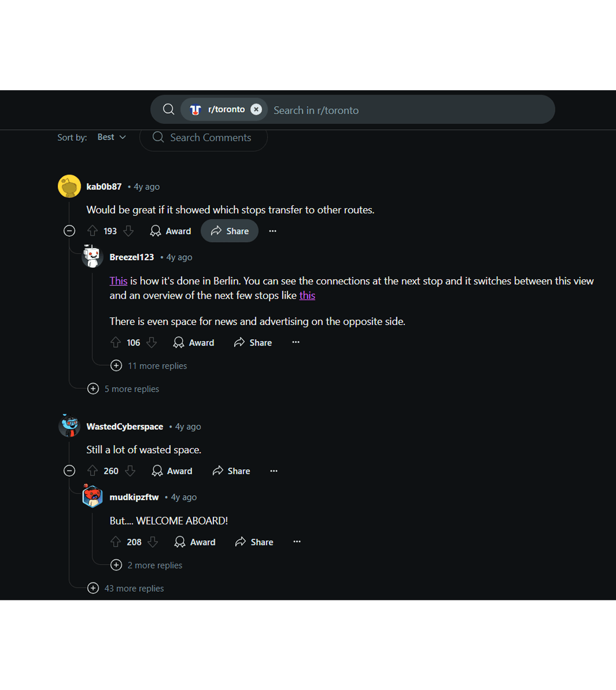Expand 5 more replies under kab0b87
The width and height of the screenshot is (616, 690).
pyautogui.click(x=123, y=389)
